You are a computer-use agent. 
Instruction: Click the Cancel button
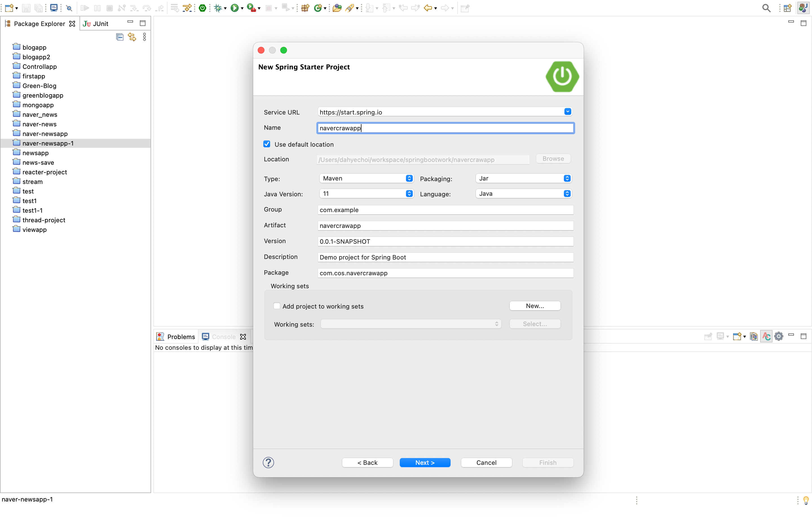[486, 462]
